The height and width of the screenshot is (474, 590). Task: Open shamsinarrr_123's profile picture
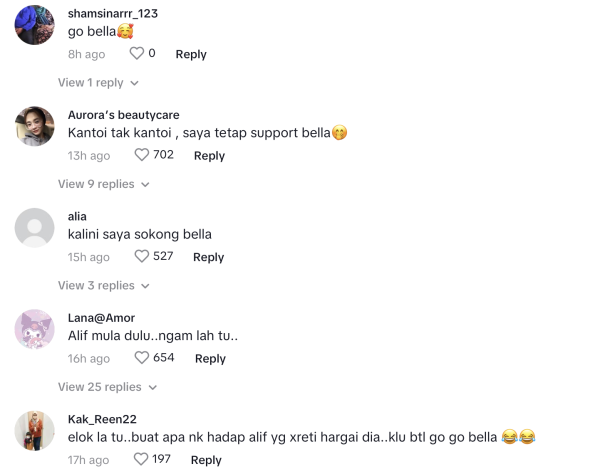[x=35, y=25]
